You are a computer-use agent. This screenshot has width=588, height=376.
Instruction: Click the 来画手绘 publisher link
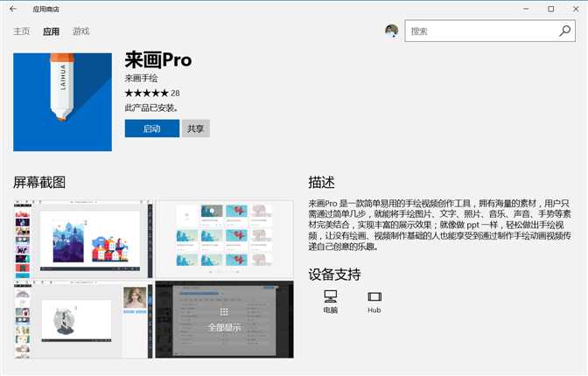click(141, 78)
